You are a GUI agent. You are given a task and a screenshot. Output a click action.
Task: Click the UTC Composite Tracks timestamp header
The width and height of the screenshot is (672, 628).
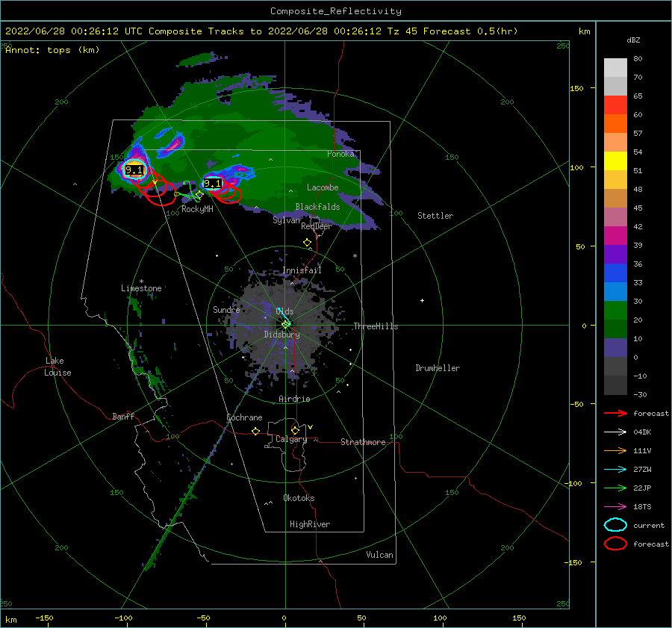coord(261,31)
